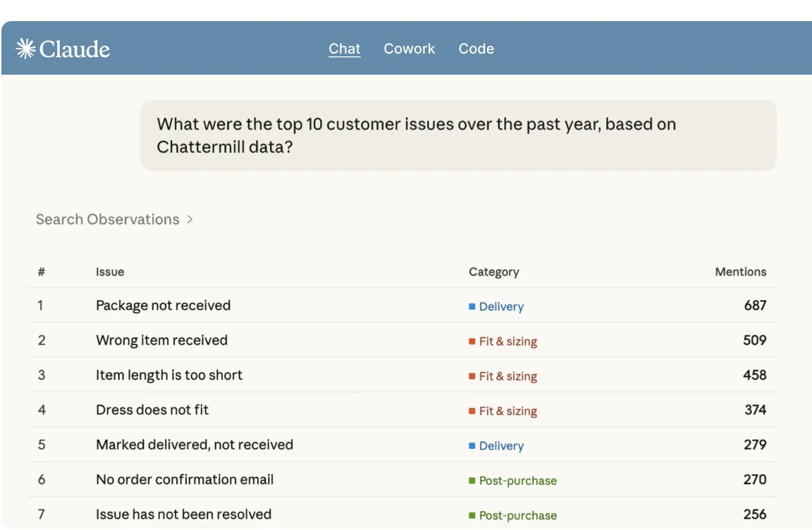Viewport: 812px width, 530px height.
Task: Click the mentions value 509
Action: coord(754,340)
